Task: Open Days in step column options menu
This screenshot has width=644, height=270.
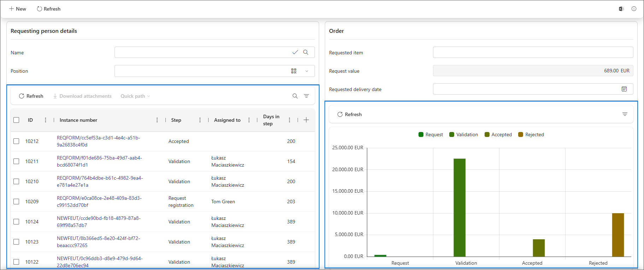Action: click(x=289, y=120)
